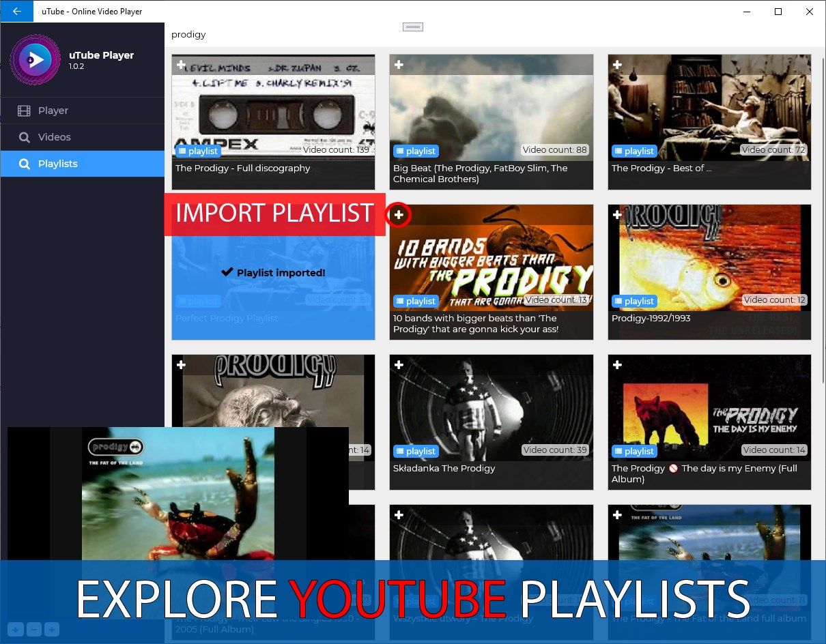This screenshot has height=644, width=826.
Task: Focus the search box containing 'prodigy'
Action: click(x=495, y=34)
